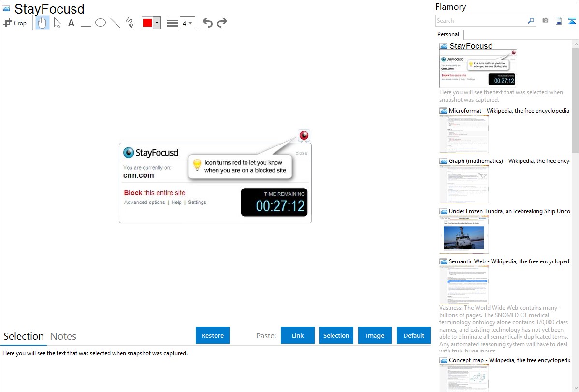
Task: Click the icon beside Under Frozen Tundra title
Action: (x=444, y=211)
